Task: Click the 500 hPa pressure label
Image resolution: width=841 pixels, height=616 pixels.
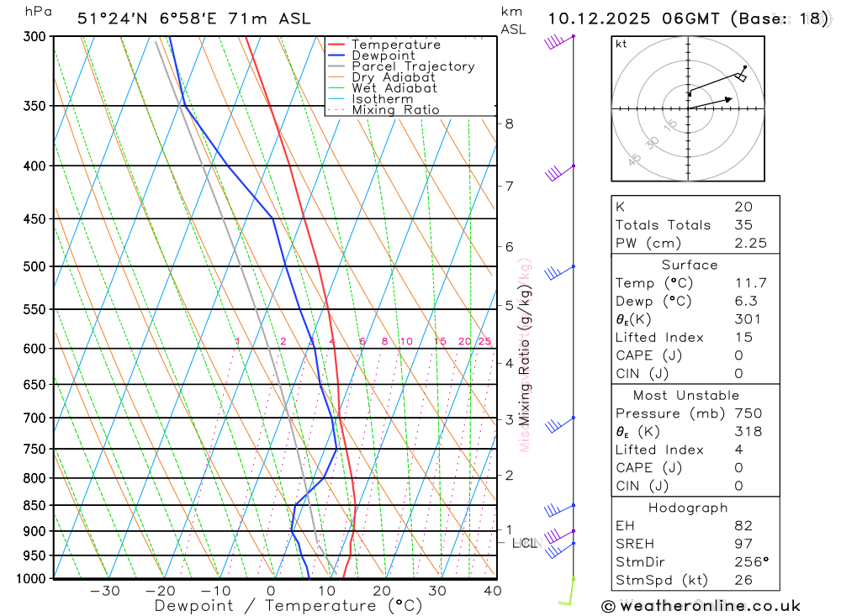Action: (x=34, y=266)
